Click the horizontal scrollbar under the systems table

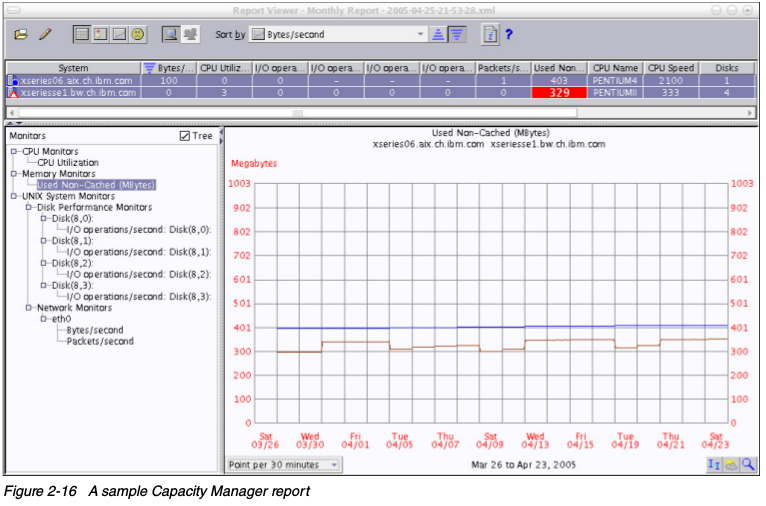coord(300,112)
